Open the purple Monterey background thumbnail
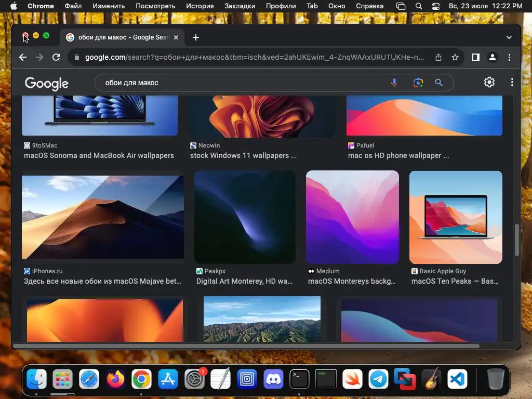The image size is (532, 399). 353,217
